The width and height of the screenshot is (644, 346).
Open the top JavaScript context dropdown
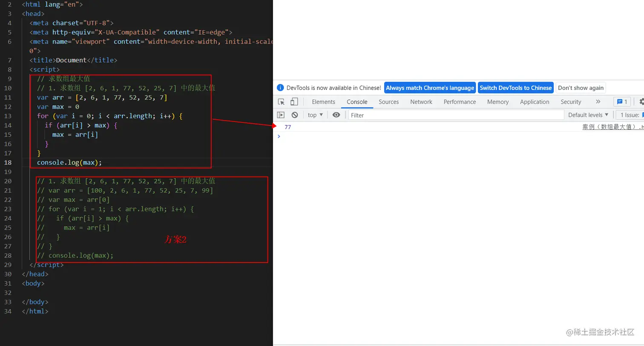click(x=316, y=115)
